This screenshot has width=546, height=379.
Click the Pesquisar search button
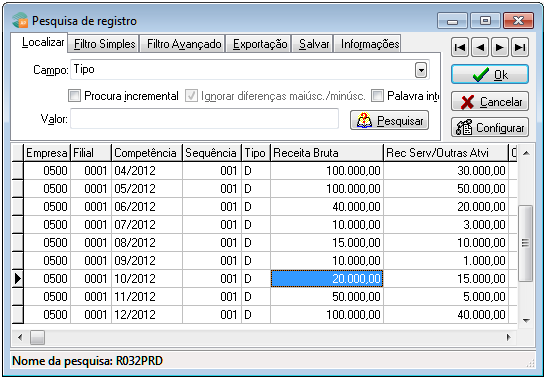point(389,121)
